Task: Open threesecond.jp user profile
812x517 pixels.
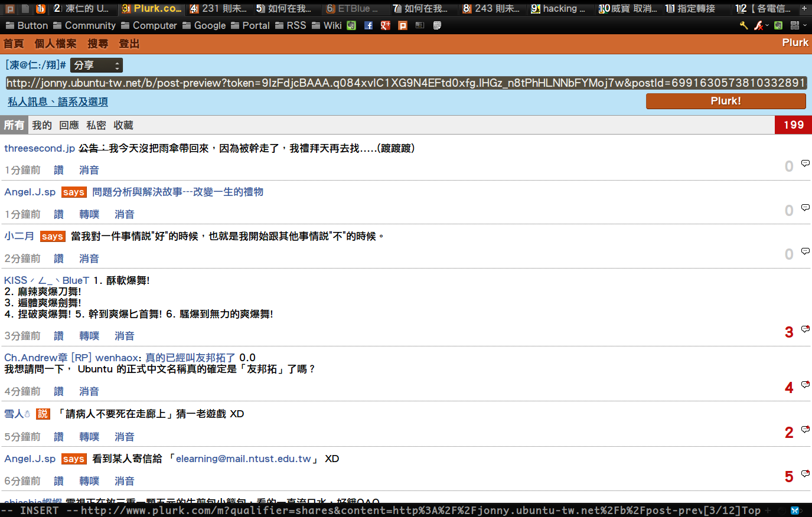Action: 40,148
